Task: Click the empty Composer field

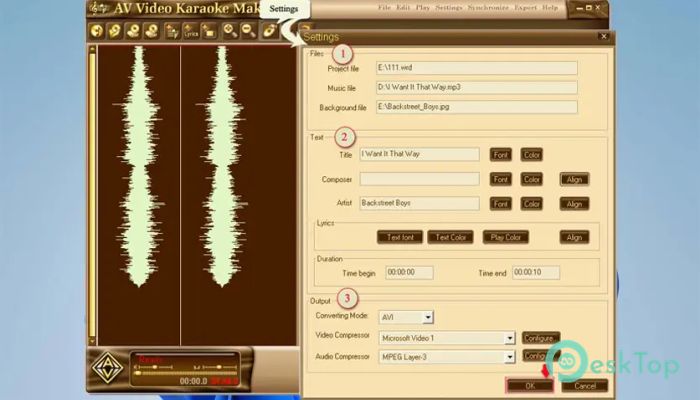Action: [419, 179]
